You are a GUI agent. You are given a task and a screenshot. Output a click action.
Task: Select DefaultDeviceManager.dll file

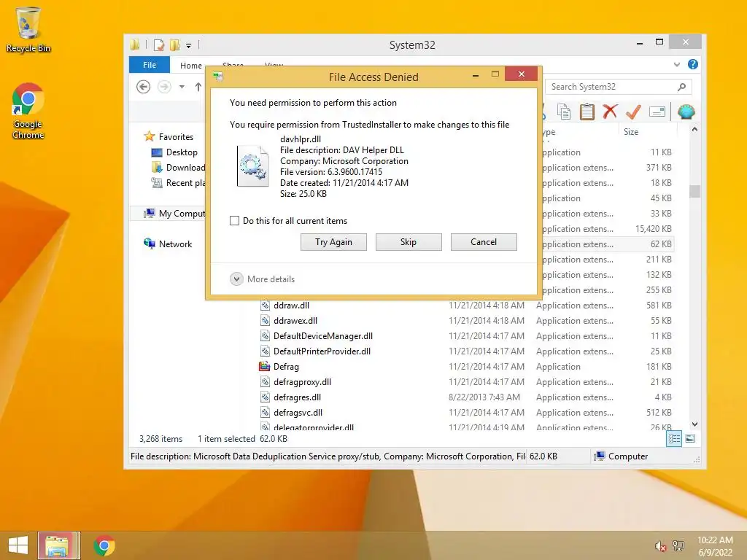tap(322, 335)
